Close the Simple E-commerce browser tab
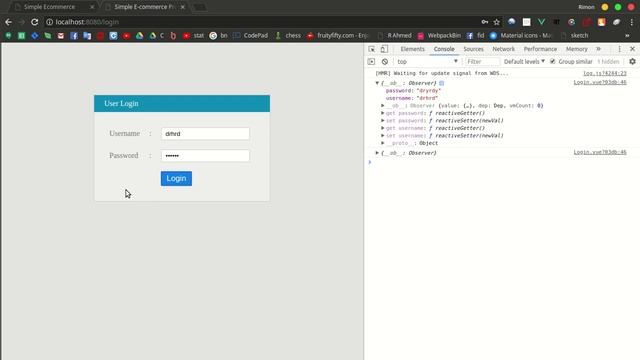640x360 pixels. 182,7
